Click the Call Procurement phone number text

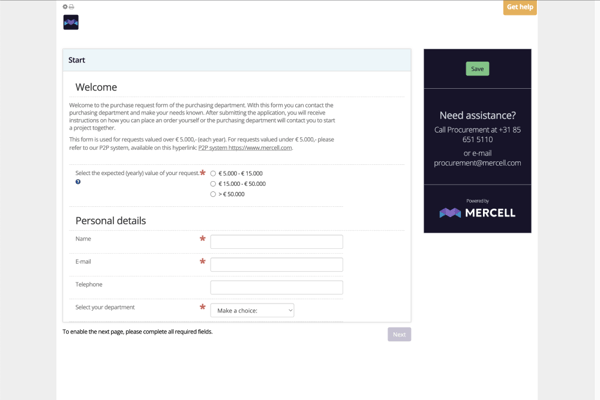click(x=477, y=134)
